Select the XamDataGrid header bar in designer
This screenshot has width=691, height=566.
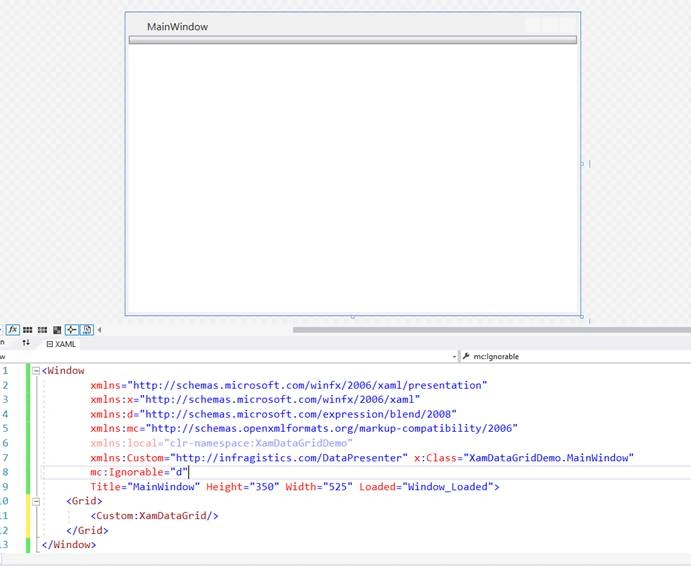coord(353,40)
